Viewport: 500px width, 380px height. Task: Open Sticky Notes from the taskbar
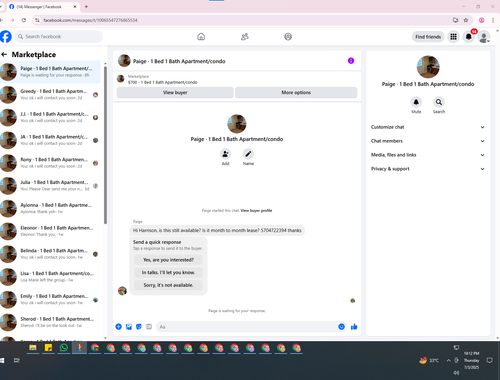coord(48,348)
